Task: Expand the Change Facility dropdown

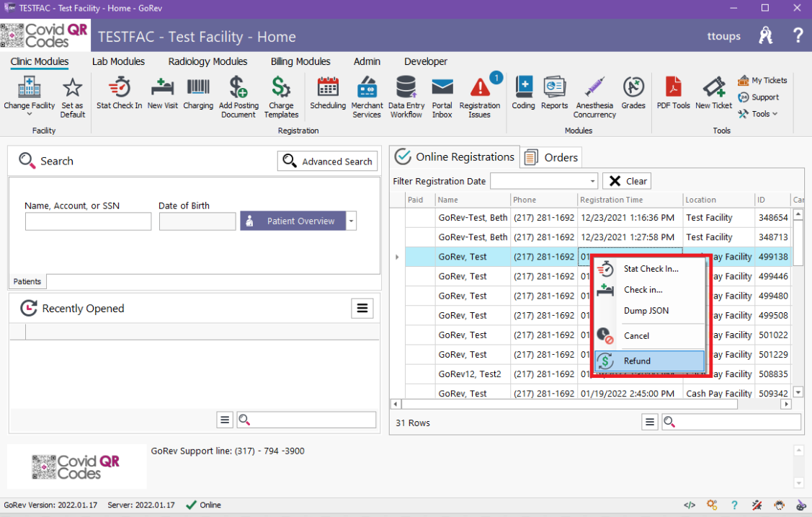Action: coord(29,113)
